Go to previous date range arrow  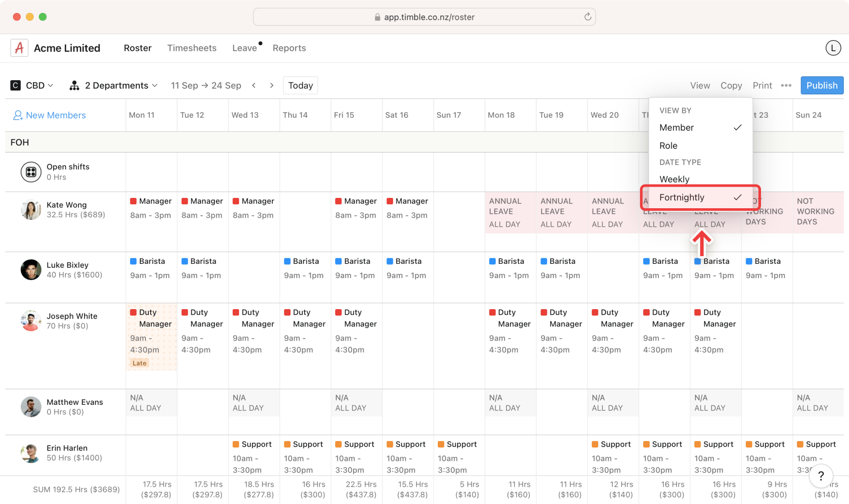(x=254, y=85)
